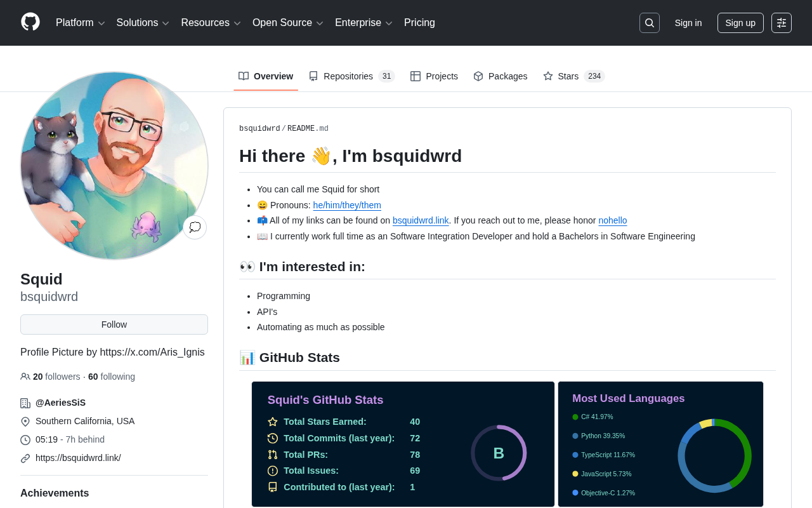Click the nohello link

point(613,220)
